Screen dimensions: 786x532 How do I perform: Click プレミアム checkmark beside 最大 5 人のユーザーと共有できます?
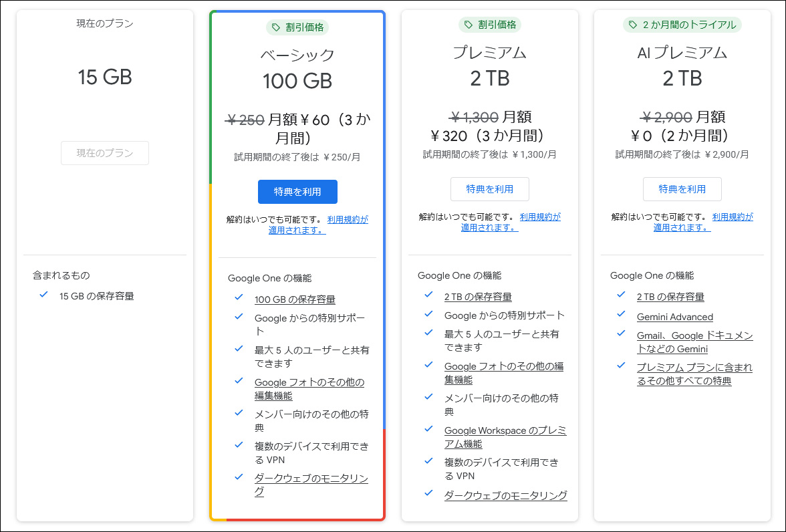pos(428,332)
